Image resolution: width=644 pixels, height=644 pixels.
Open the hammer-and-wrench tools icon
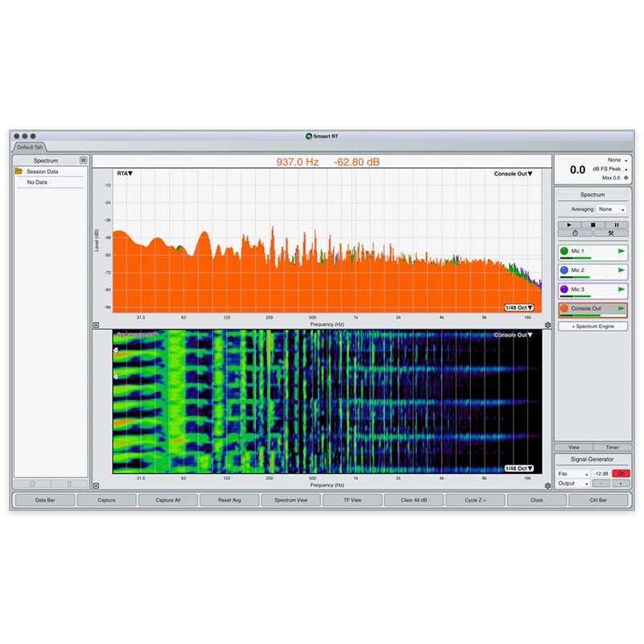[x=610, y=233]
